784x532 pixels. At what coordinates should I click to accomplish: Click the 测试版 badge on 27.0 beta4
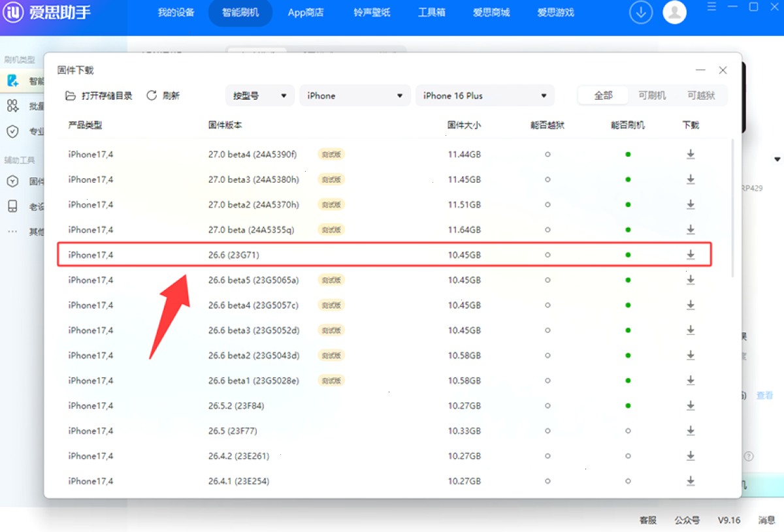(x=331, y=155)
